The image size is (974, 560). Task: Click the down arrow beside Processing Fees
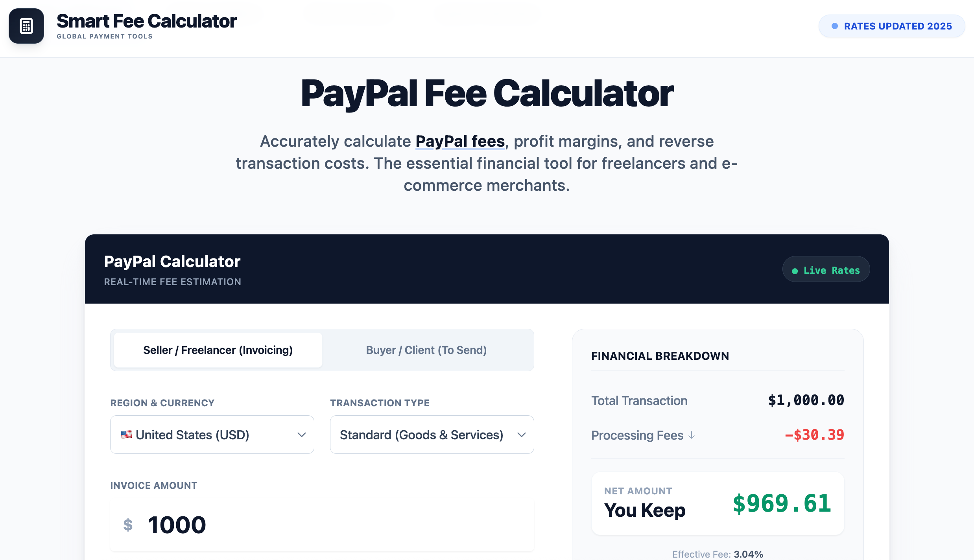click(692, 435)
